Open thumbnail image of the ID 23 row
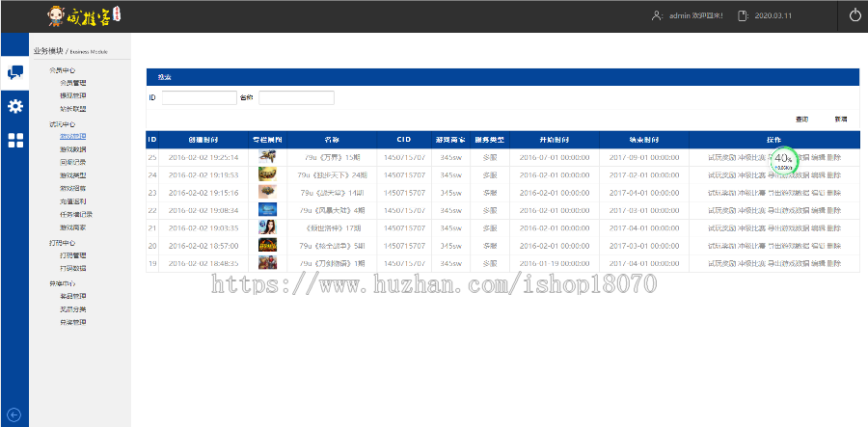Screen dimensions: 868x427 tap(267, 193)
